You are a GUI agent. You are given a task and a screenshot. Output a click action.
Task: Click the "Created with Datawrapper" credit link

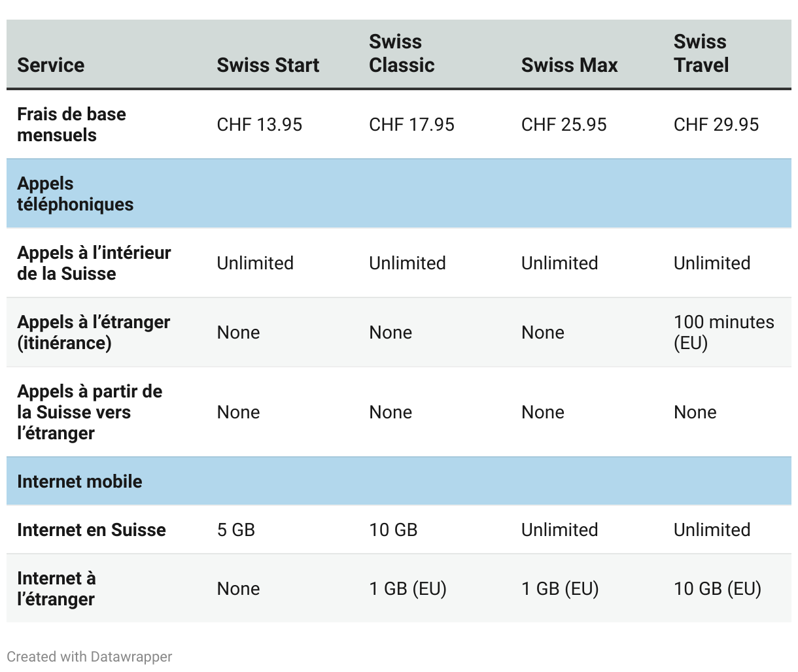point(90,656)
